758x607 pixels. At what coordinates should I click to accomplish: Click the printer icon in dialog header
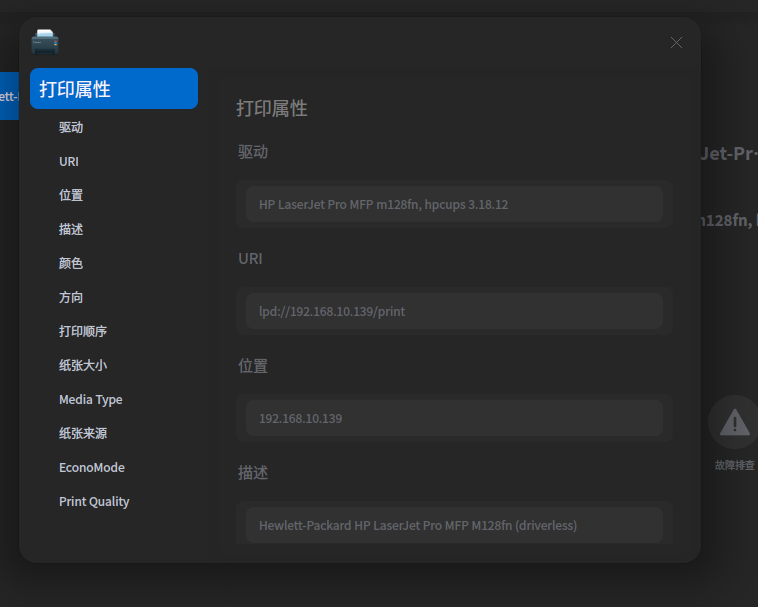[x=45, y=42]
